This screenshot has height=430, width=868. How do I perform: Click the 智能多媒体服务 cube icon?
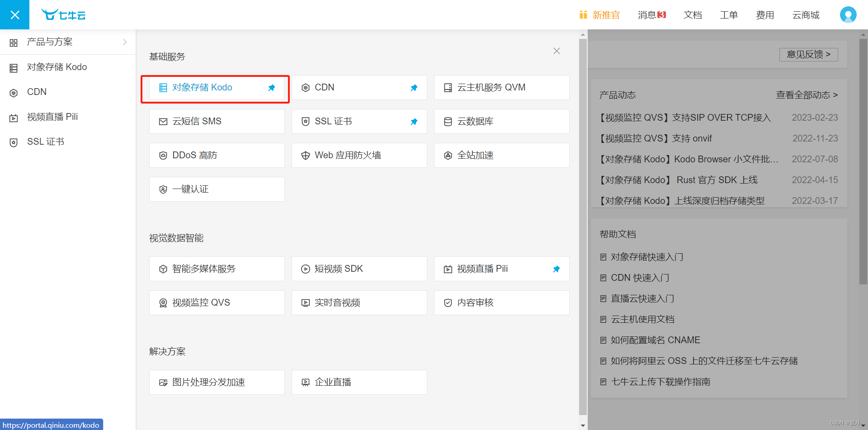click(163, 269)
